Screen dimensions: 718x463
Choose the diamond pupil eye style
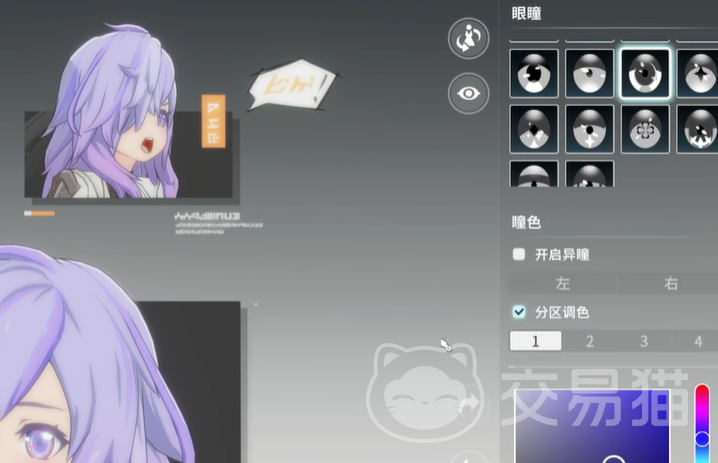[x=534, y=129]
